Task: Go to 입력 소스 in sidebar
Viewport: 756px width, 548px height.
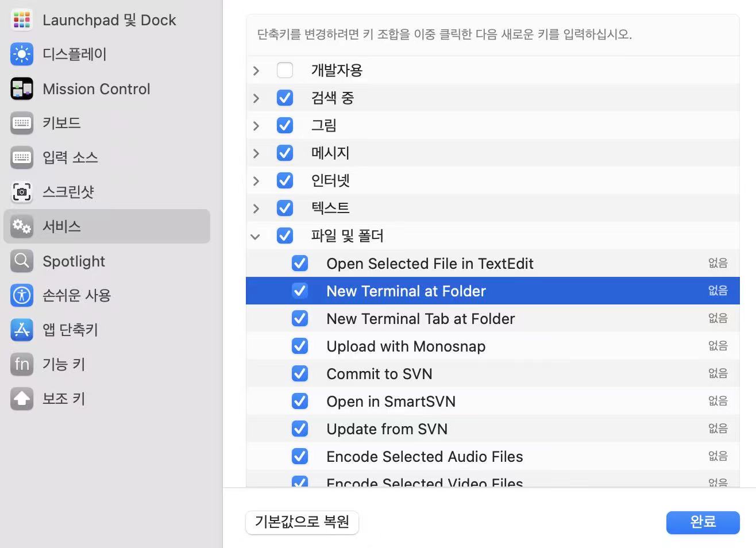Action: coord(70,157)
